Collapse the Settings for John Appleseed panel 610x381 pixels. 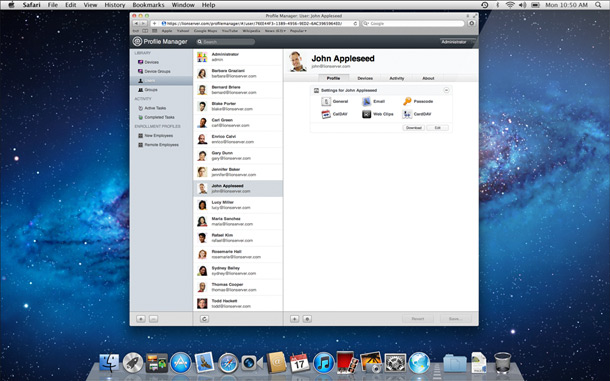click(446, 90)
